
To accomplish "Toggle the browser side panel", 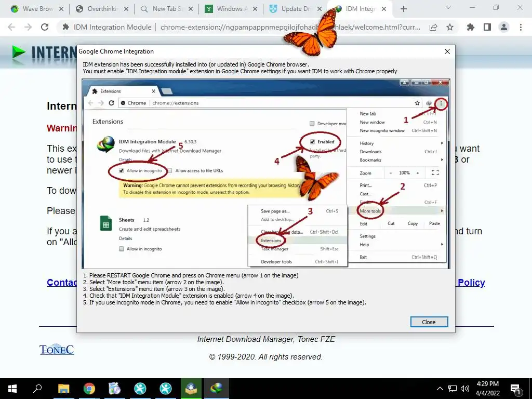I will tap(487, 27).
